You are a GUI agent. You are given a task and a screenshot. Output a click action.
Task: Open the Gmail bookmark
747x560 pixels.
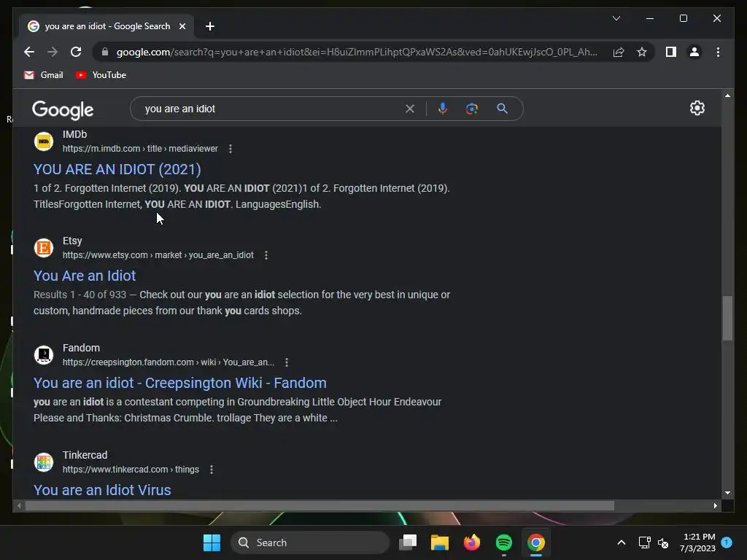pyautogui.click(x=43, y=75)
